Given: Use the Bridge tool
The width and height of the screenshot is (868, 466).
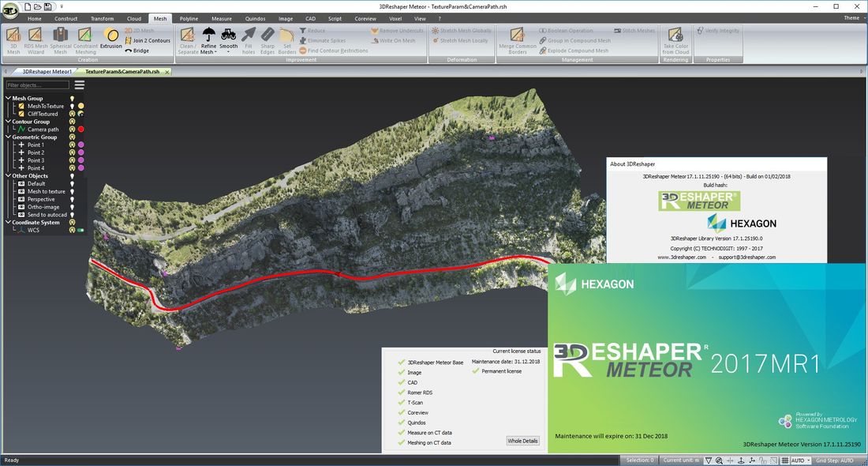Looking at the screenshot, I should click(137, 51).
